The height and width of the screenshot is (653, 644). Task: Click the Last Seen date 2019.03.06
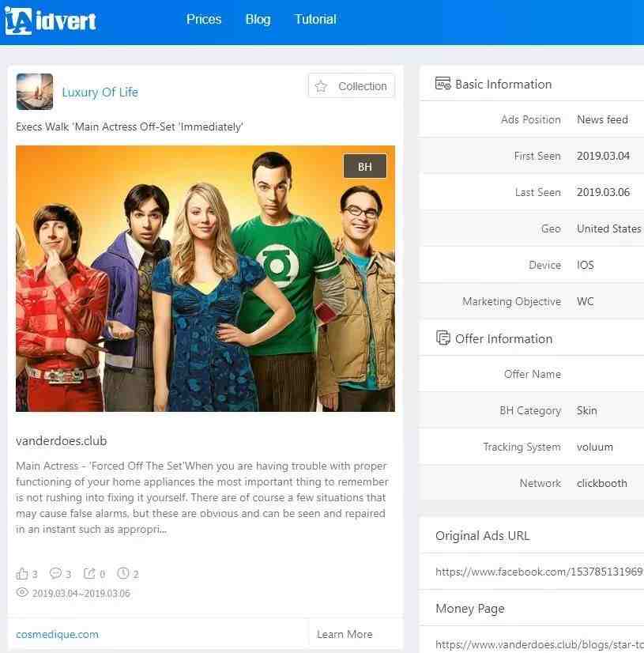pos(603,192)
